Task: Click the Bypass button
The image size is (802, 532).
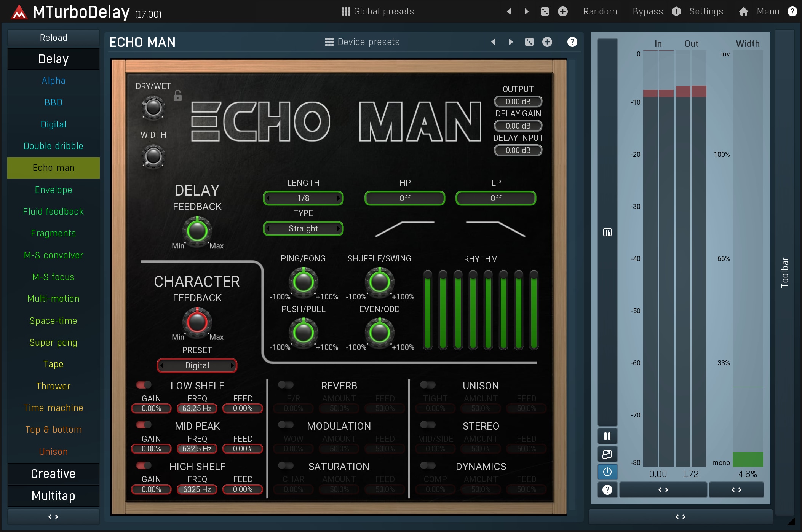Action: click(647, 11)
